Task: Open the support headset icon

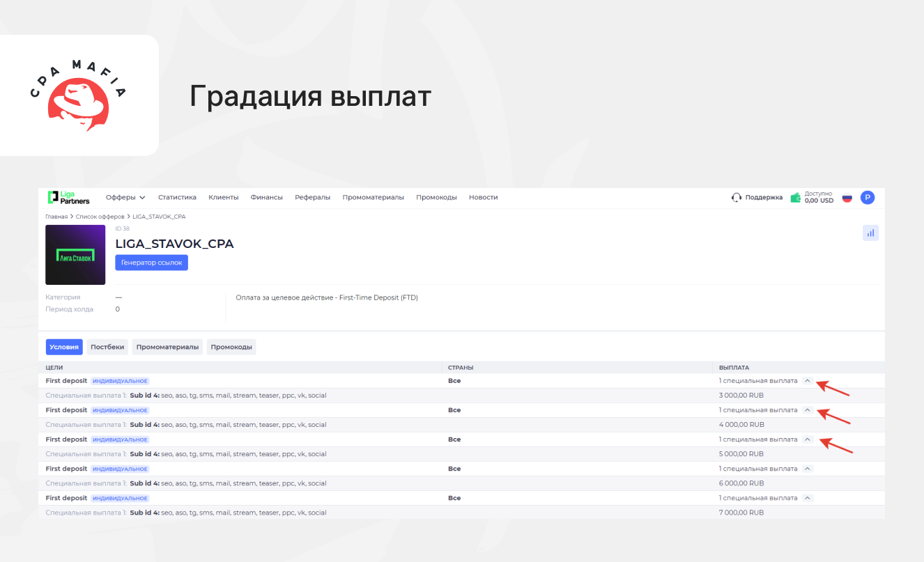Action: point(737,198)
